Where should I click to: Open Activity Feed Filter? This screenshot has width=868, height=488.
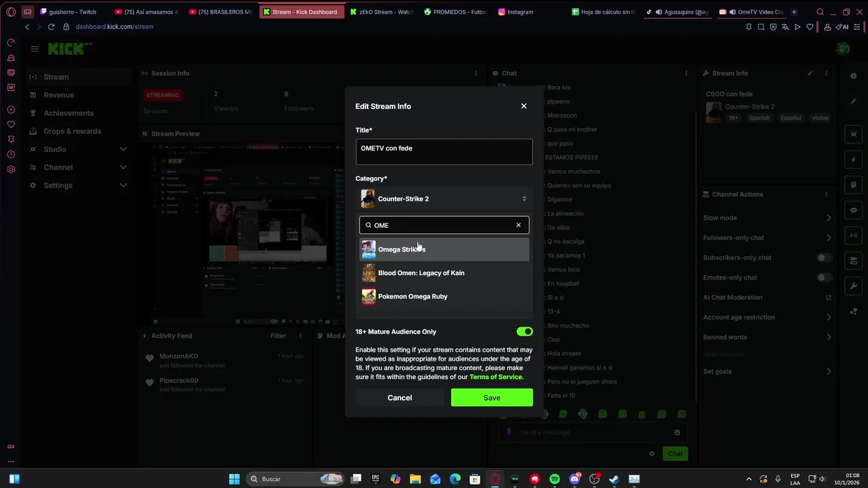click(x=278, y=335)
